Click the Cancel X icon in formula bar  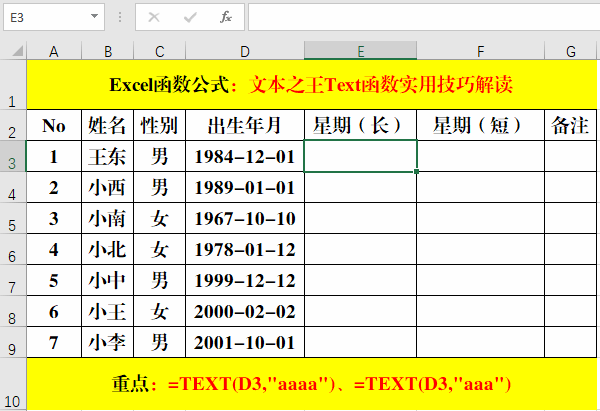coord(154,17)
